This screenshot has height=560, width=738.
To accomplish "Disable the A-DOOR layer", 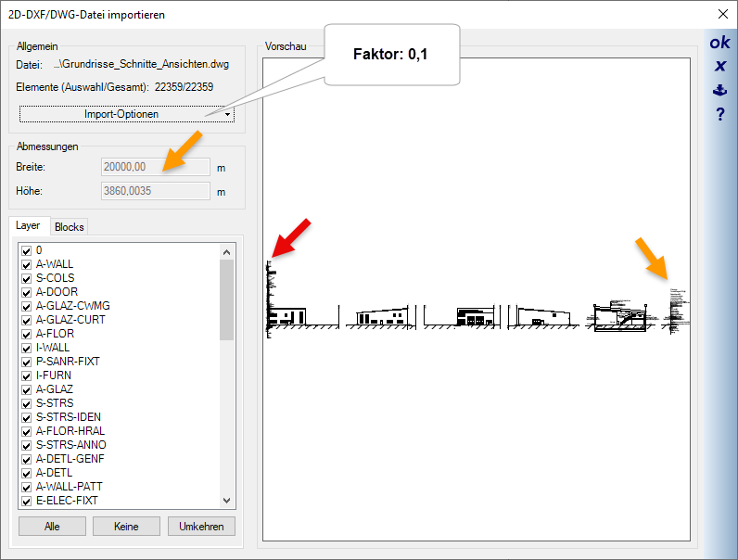I will [x=27, y=292].
